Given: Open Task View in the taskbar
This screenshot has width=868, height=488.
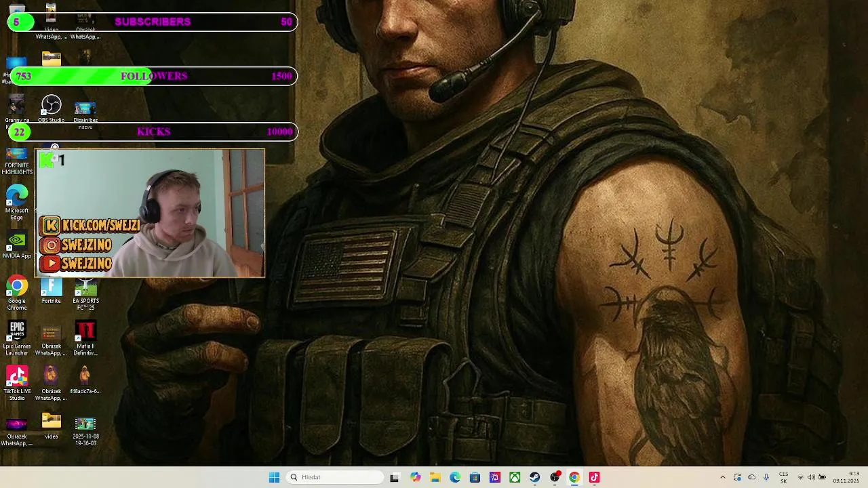Looking at the screenshot, I should [x=394, y=477].
